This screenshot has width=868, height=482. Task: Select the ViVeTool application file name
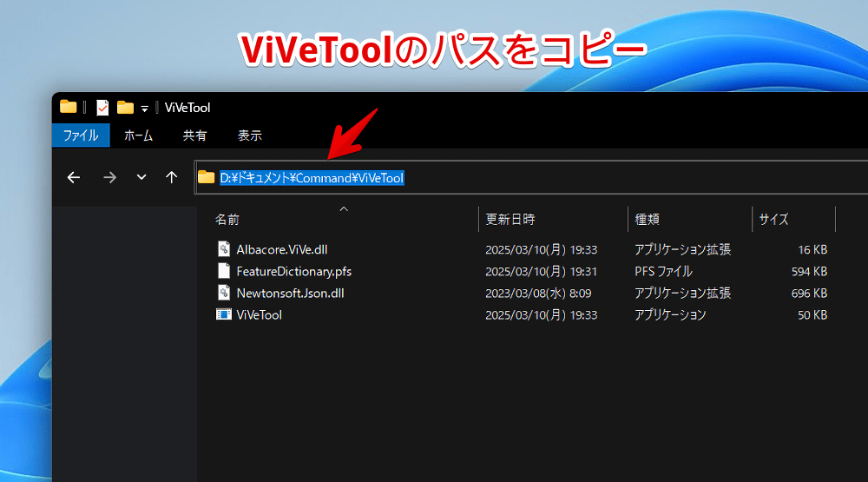point(259,314)
